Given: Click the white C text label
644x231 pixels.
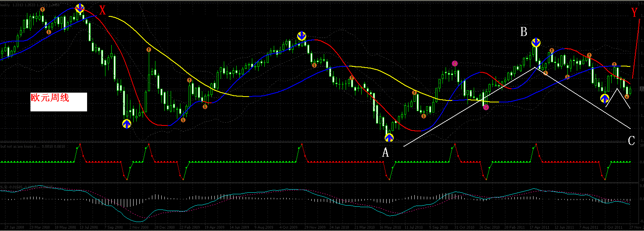Looking at the screenshot, I should tap(631, 141).
